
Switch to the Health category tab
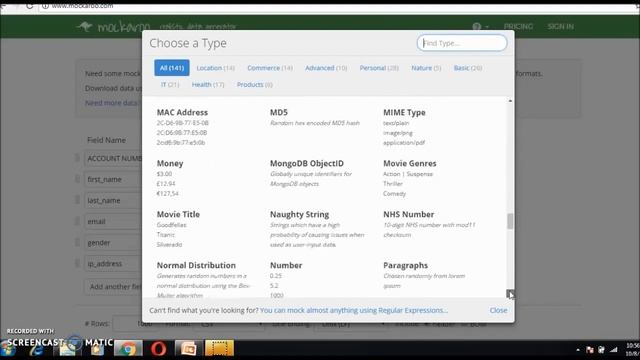pos(208,84)
